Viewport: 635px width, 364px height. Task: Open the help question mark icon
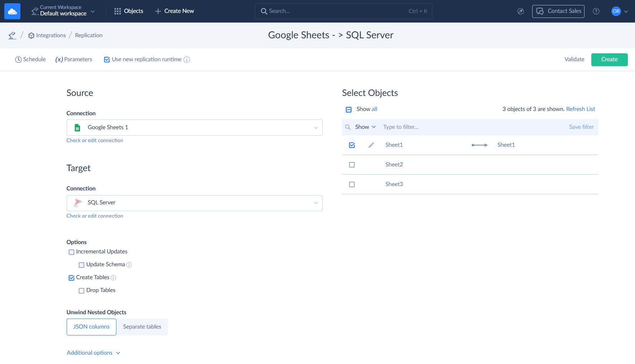click(x=596, y=11)
